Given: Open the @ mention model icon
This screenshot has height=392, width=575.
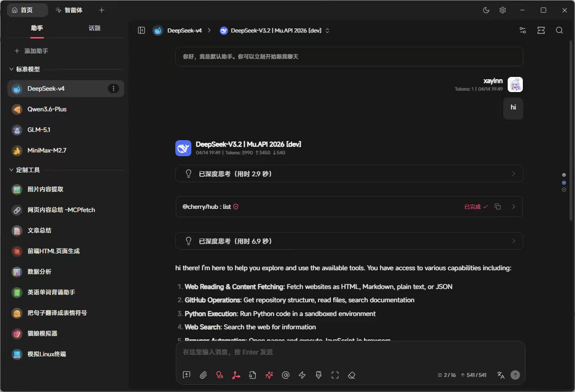Looking at the screenshot, I should pos(286,375).
